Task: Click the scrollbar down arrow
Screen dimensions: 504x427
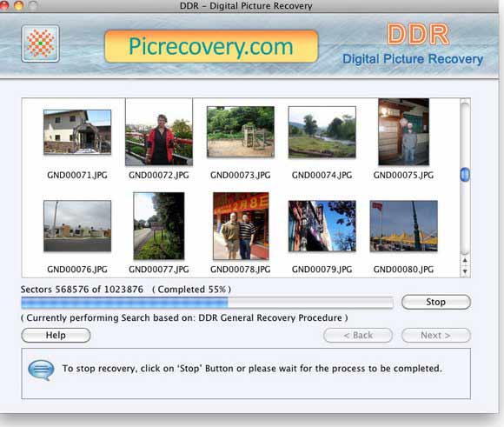Action: tap(465, 271)
